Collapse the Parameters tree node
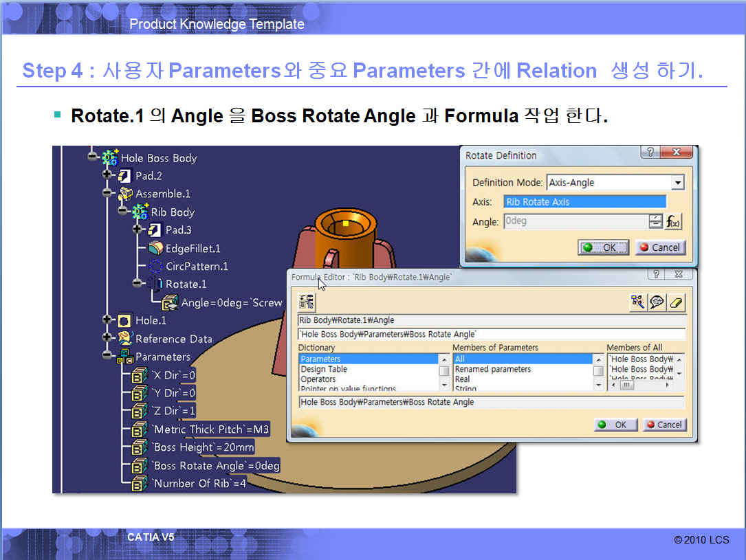Screen dimensions: 746x560 point(108,356)
